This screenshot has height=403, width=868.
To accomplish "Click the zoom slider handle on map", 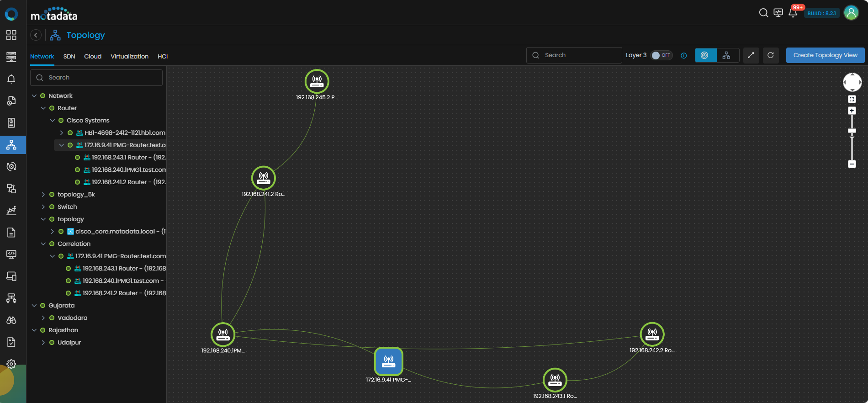I will [852, 131].
